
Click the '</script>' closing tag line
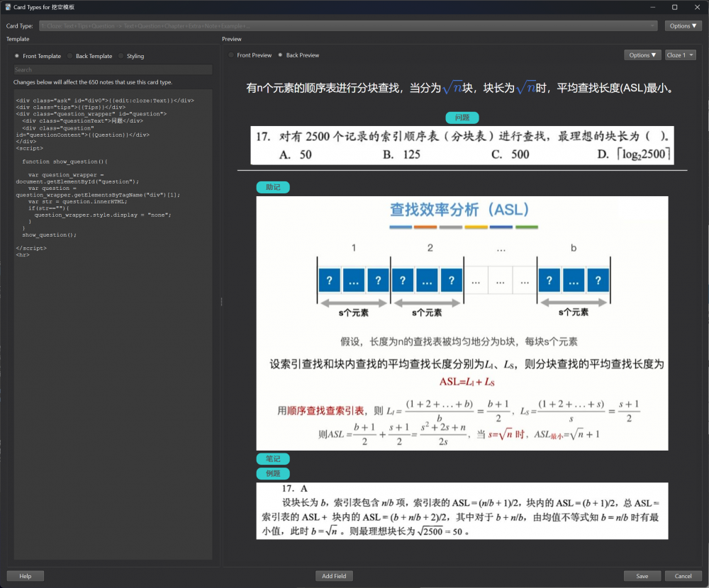31,248
